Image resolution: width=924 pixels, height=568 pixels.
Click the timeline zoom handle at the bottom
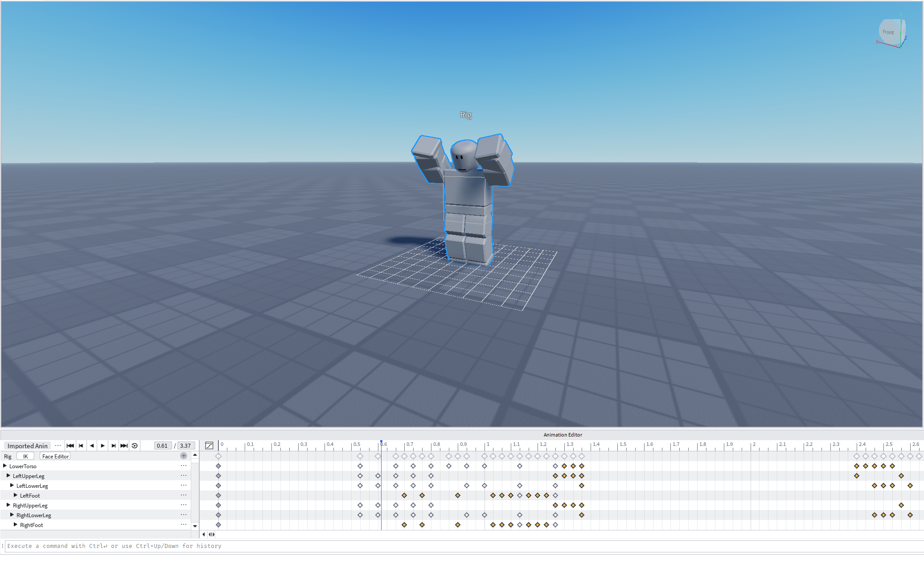(212, 534)
